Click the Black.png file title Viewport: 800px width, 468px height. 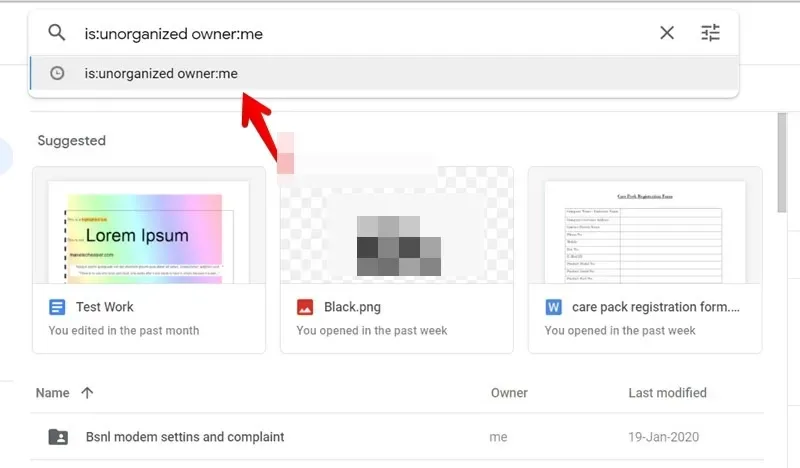(353, 307)
